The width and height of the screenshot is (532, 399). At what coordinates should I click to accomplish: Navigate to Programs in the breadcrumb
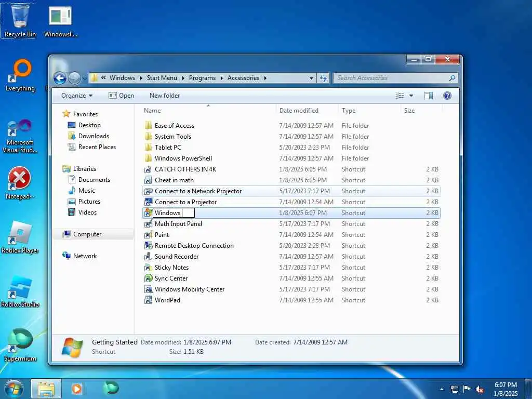202,78
